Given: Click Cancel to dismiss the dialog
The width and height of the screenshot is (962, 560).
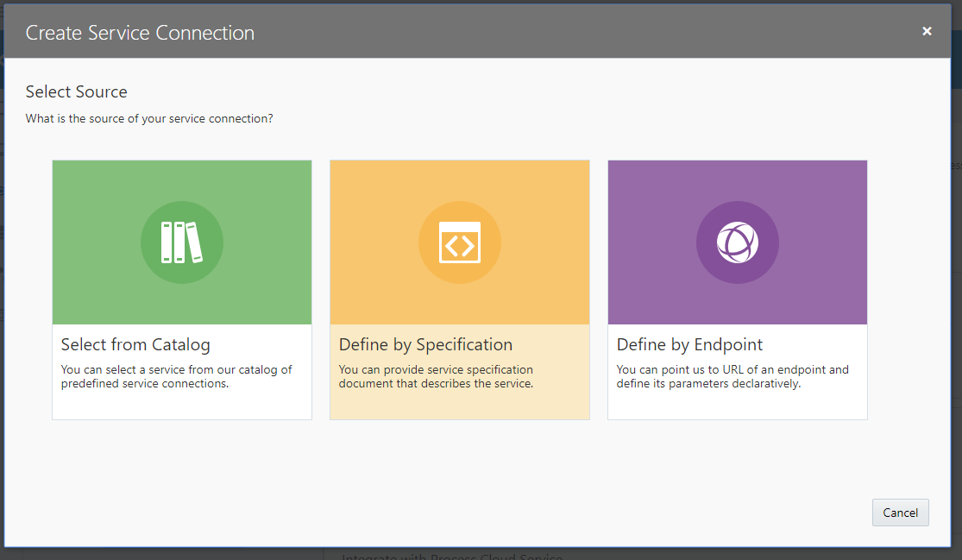Looking at the screenshot, I should 900,512.
